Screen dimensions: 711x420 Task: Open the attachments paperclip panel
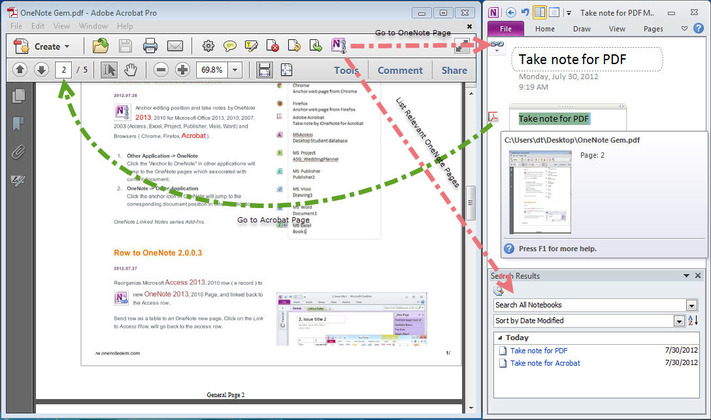18,152
